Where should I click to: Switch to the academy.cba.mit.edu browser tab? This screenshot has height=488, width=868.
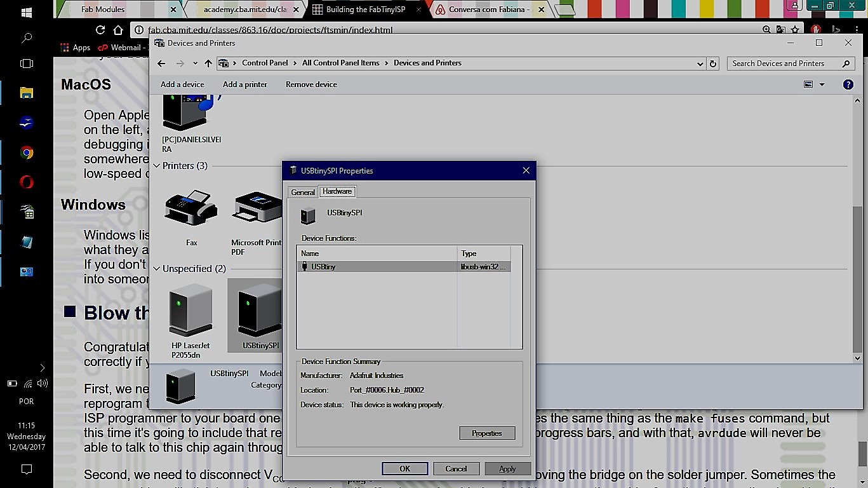[x=244, y=10]
